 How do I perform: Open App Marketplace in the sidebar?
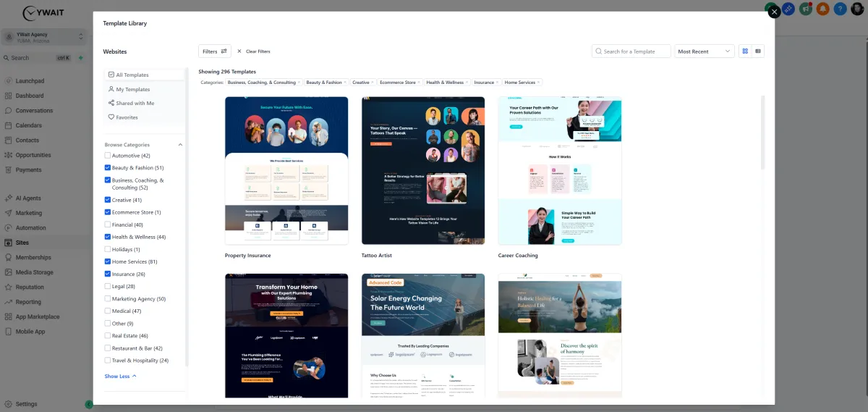pos(38,316)
